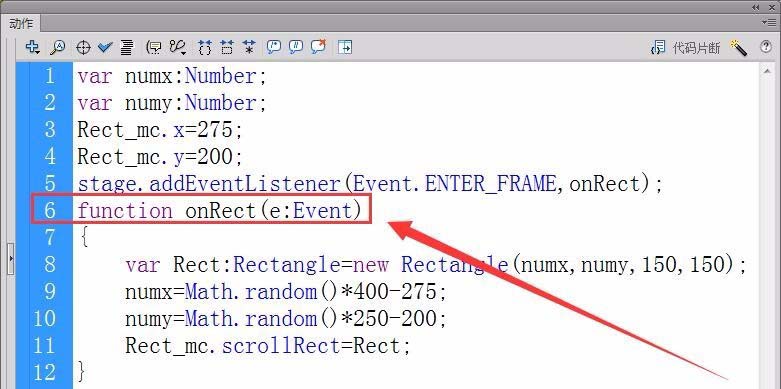Click 'numy=Math.random()*250-200;' line
This screenshot has height=389, width=781.
pyautogui.click(x=286, y=318)
